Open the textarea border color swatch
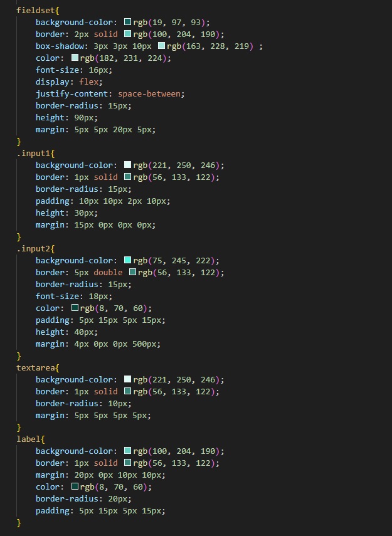Screen dimensions: 392x536 pos(128,391)
